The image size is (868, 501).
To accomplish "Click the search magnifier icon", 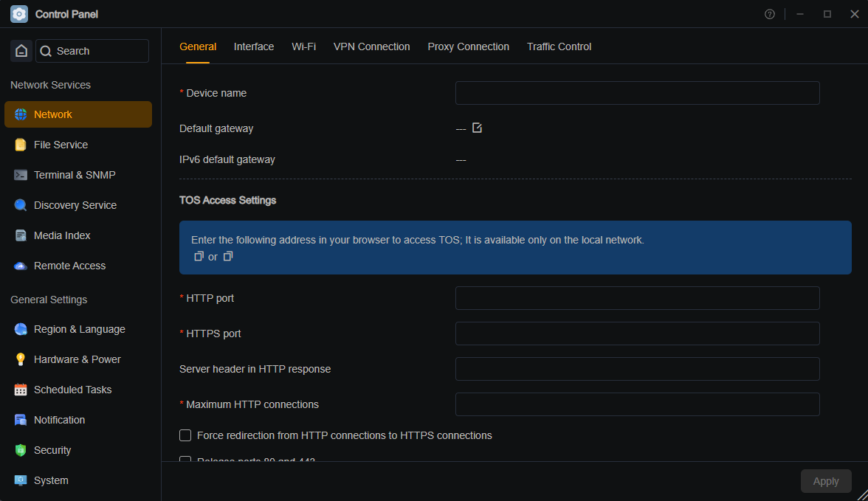I will pyautogui.click(x=46, y=51).
